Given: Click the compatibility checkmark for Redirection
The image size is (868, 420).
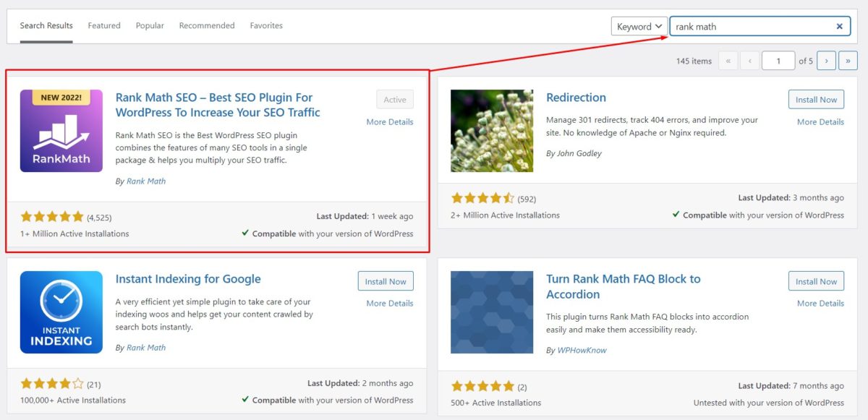Looking at the screenshot, I should [676, 215].
